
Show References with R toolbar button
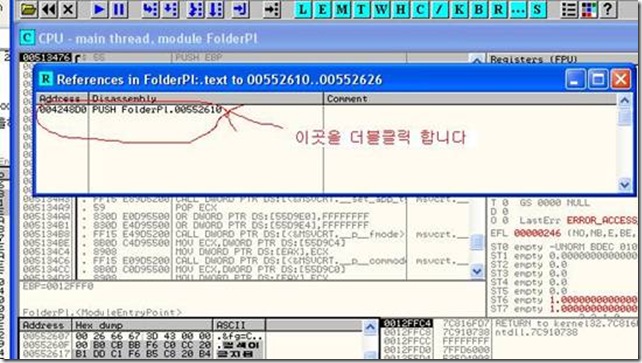(x=498, y=9)
